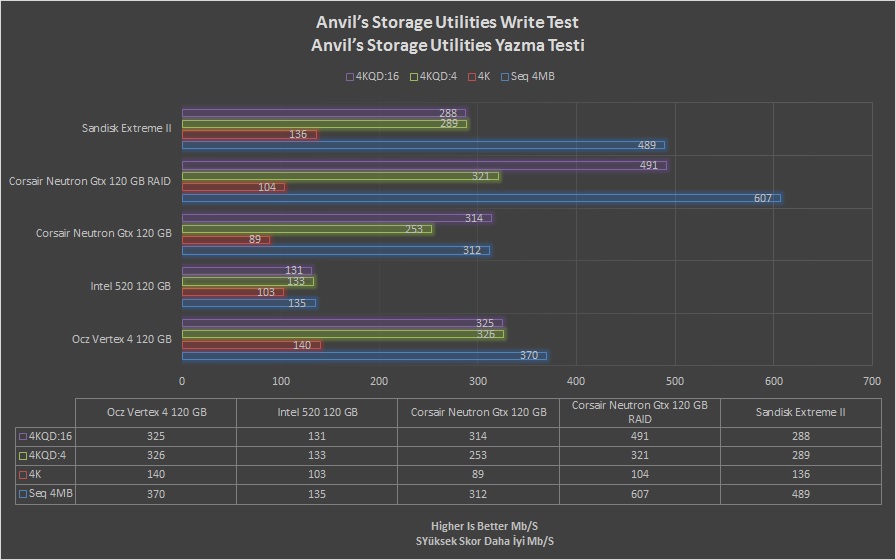Click the Corsair RAID Seq 4MB bar labeled 607
The height and width of the screenshot is (560, 896).
[x=480, y=198]
